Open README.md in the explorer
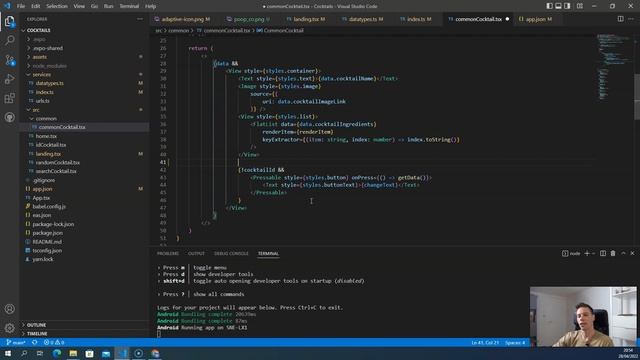 (47, 242)
